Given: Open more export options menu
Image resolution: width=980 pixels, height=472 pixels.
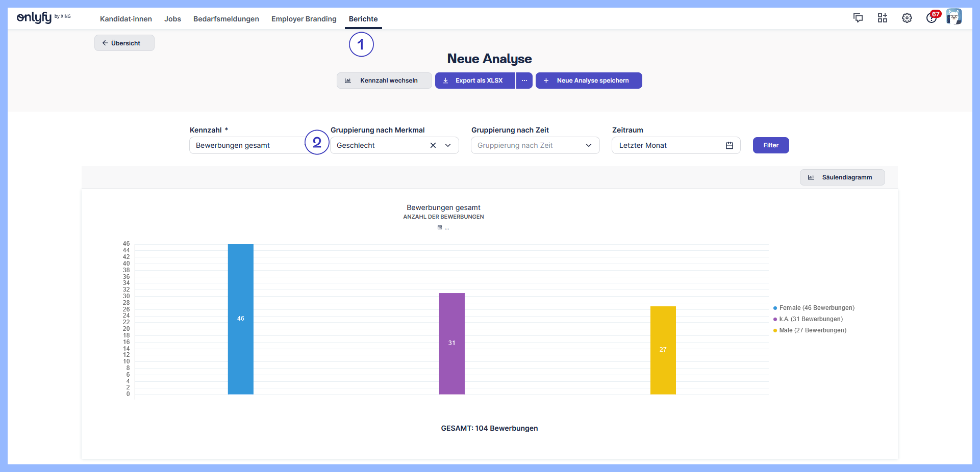Looking at the screenshot, I should pyautogui.click(x=524, y=81).
